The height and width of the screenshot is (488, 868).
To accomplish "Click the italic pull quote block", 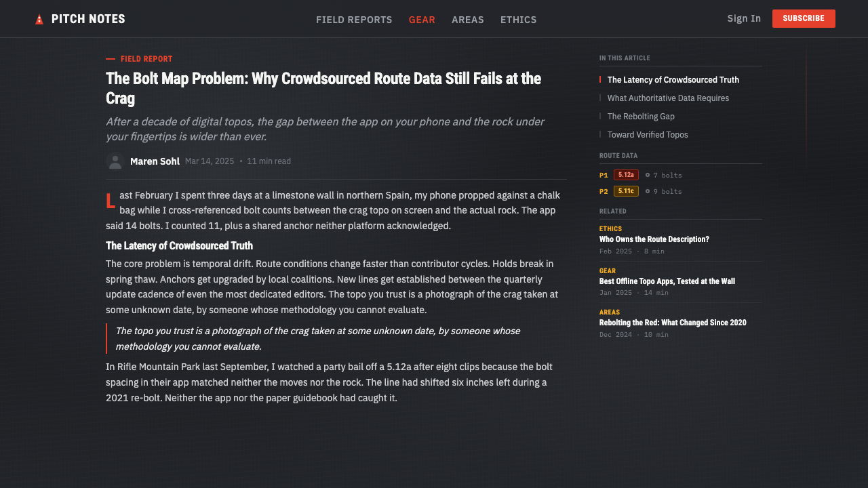I will pyautogui.click(x=336, y=338).
